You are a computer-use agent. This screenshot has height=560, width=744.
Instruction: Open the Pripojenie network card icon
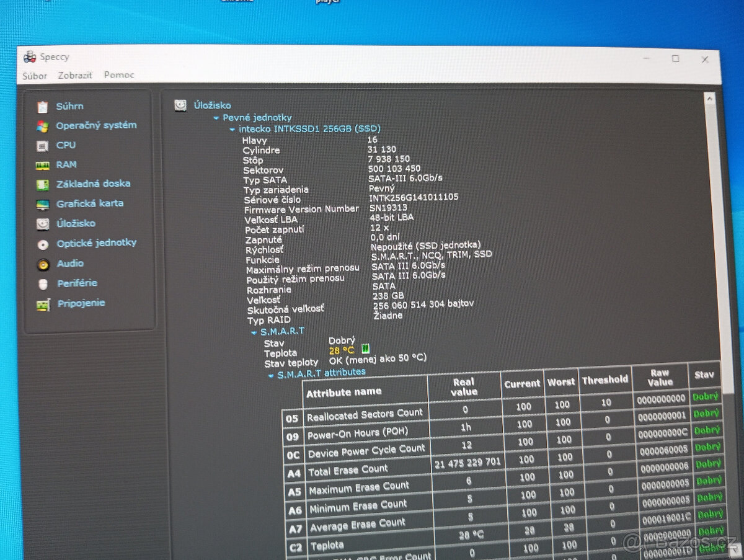[x=43, y=304]
